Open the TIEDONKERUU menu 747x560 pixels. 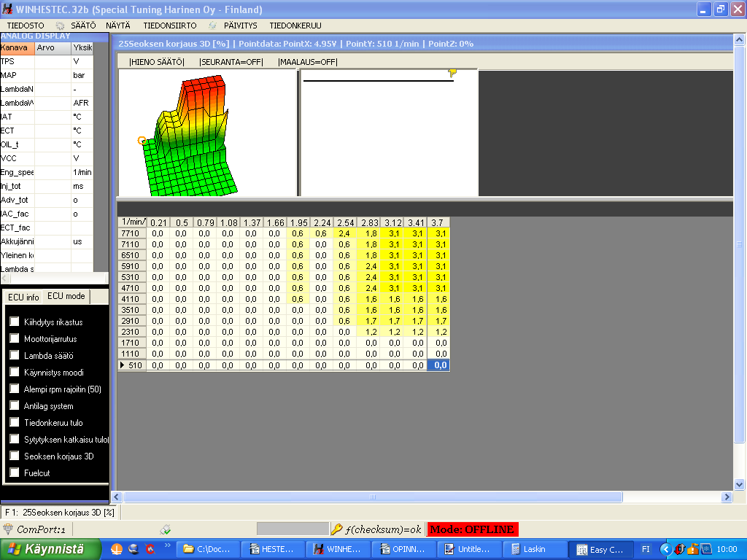point(295,26)
